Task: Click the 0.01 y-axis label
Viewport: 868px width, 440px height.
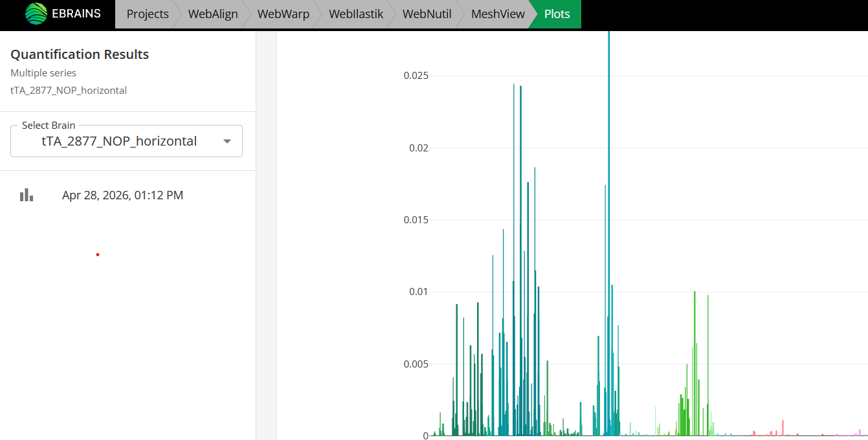Action: pyautogui.click(x=419, y=292)
